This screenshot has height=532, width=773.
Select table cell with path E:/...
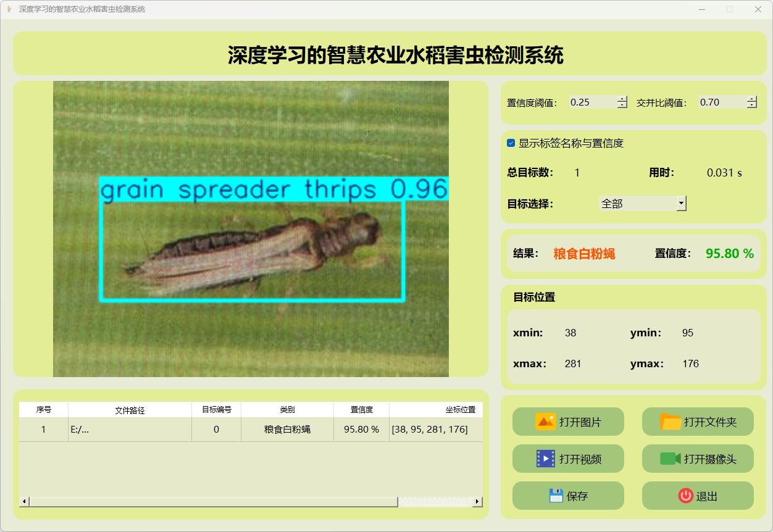pos(130,430)
